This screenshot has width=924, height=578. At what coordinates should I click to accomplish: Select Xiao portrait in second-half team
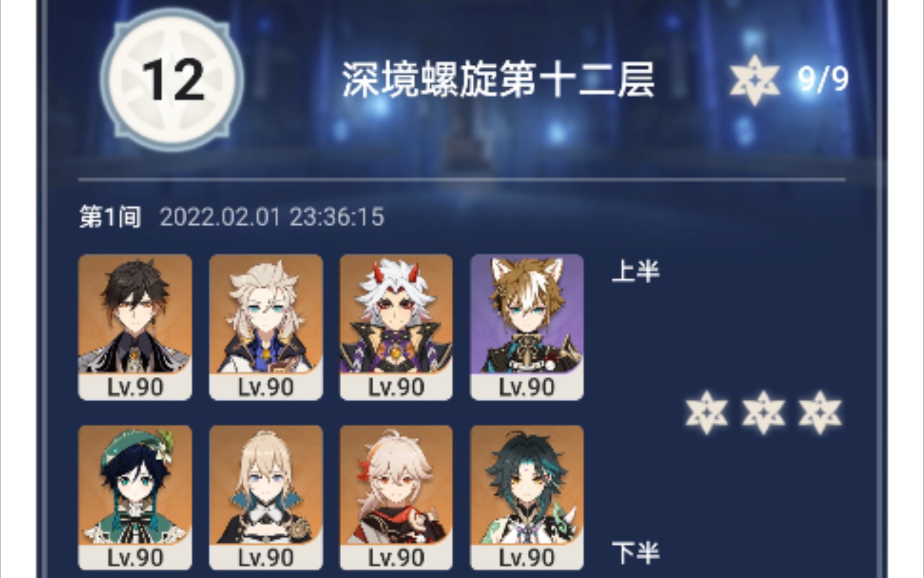coord(527,498)
